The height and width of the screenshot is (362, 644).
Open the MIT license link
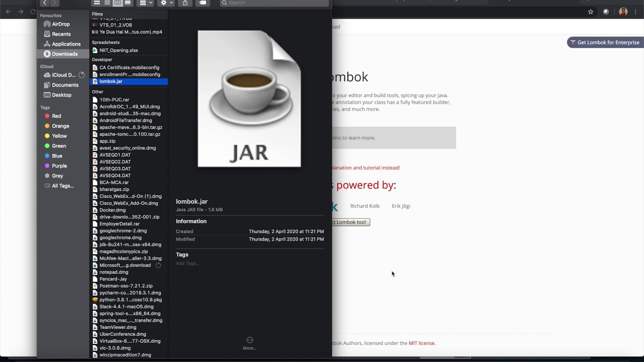pos(422,343)
